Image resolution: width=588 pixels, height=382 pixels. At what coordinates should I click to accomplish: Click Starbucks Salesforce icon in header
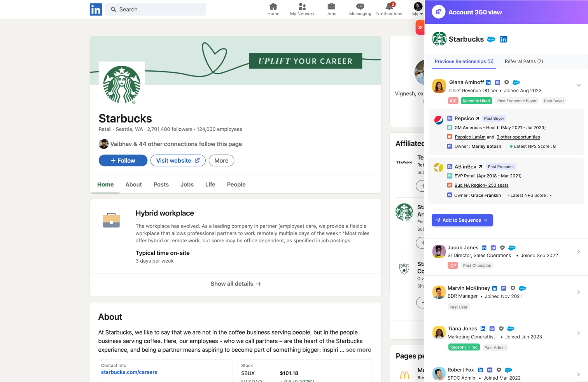(x=491, y=39)
